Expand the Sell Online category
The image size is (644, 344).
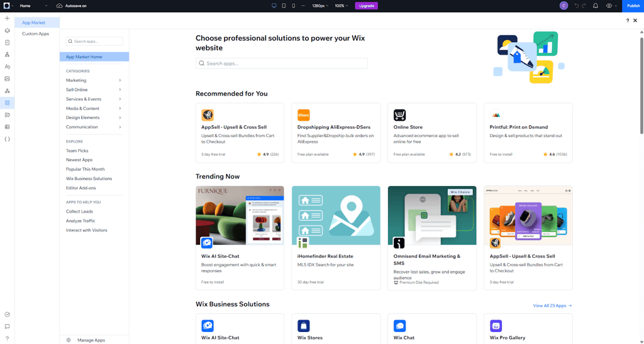click(x=94, y=89)
